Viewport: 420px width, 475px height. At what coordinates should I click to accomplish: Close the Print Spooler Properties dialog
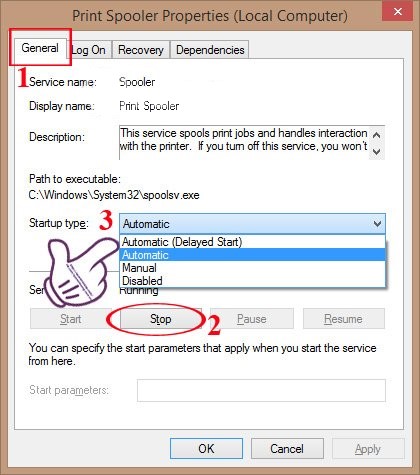point(397,12)
